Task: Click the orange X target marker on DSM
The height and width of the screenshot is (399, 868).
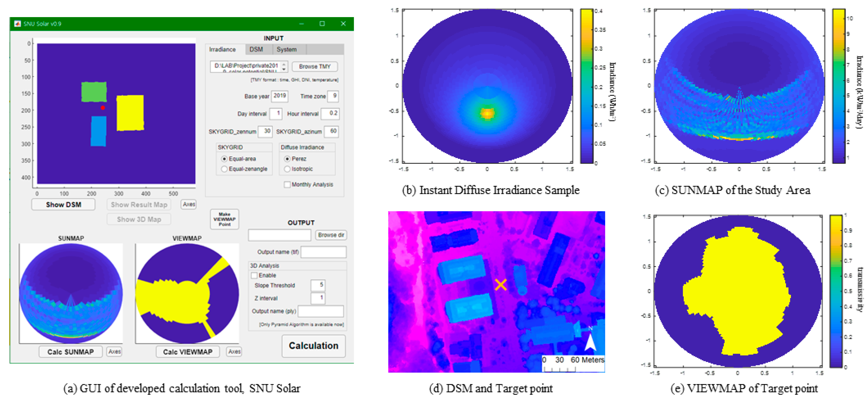Action: tap(501, 285)
